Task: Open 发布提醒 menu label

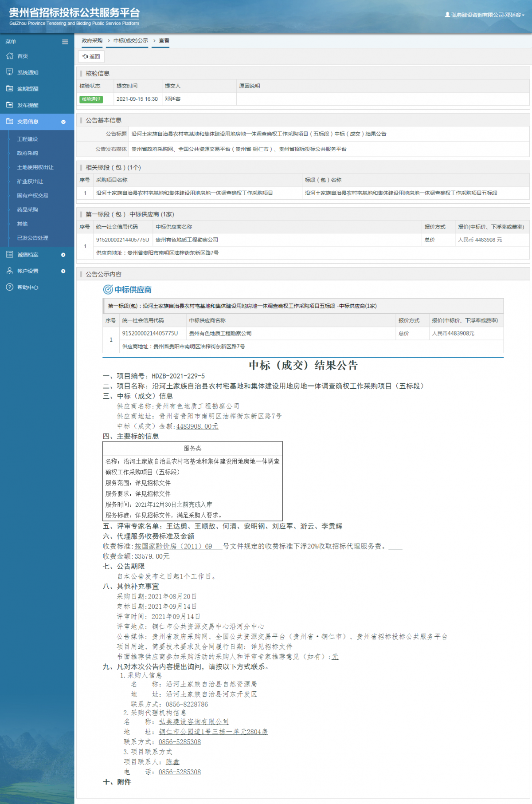Action: 28,105
